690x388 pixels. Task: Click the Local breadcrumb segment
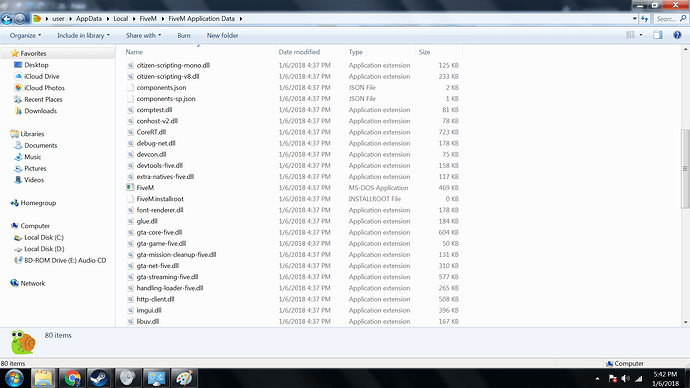[121, 19]
